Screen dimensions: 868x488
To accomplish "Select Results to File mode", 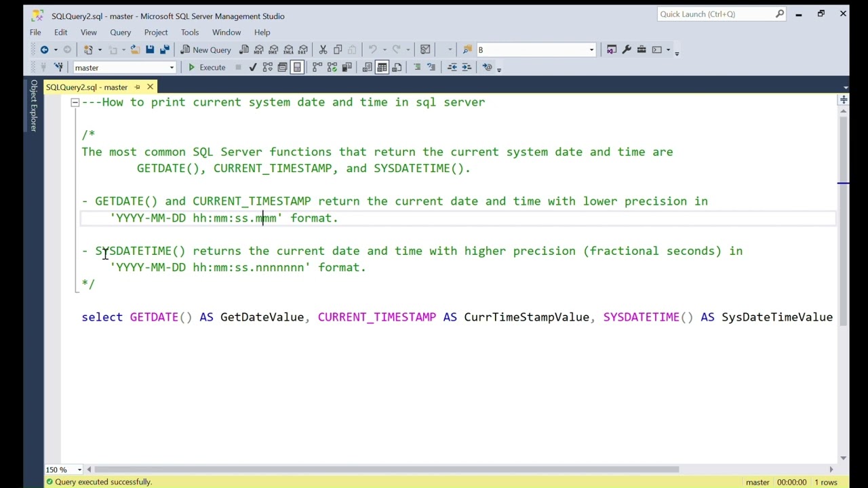I will [397, 67].
